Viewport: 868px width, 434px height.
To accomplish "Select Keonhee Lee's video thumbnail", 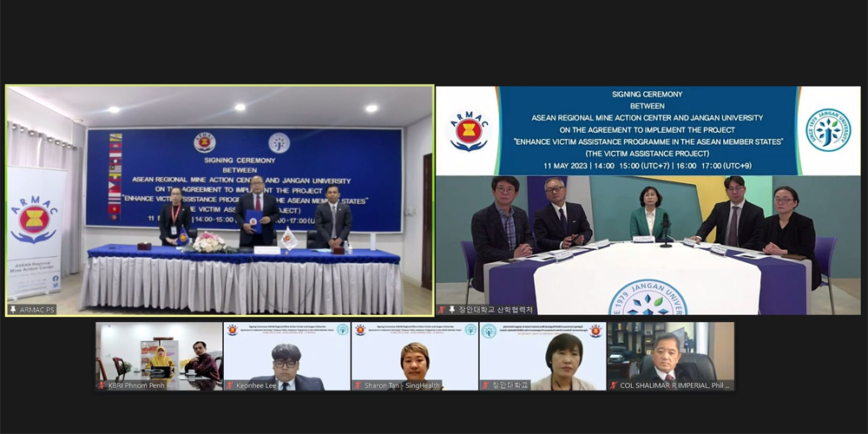I will pos(286,352).
